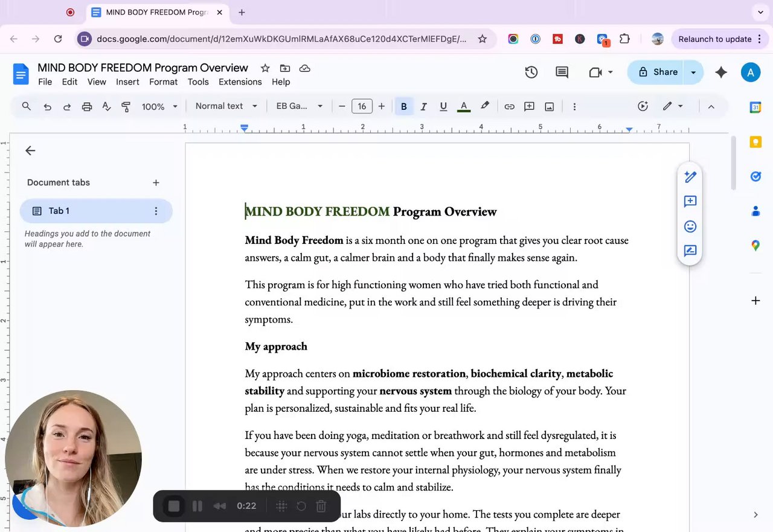Insert a link

510,107
